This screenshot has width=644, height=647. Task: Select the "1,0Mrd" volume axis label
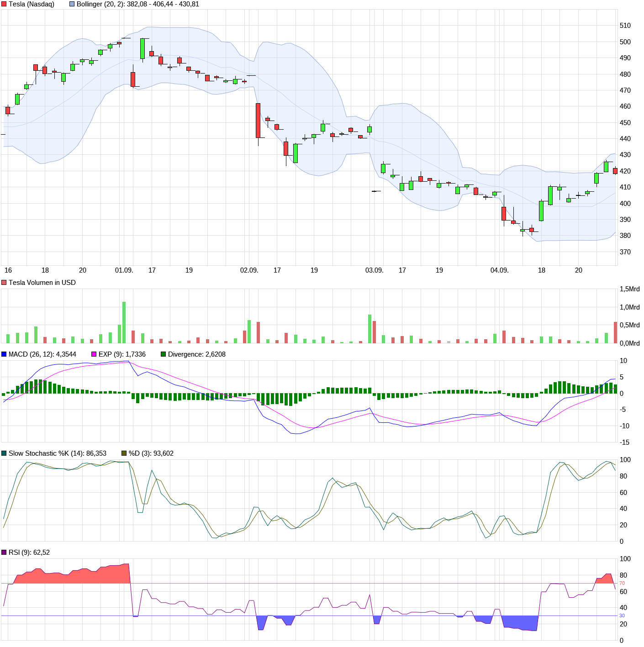(630, 307)
